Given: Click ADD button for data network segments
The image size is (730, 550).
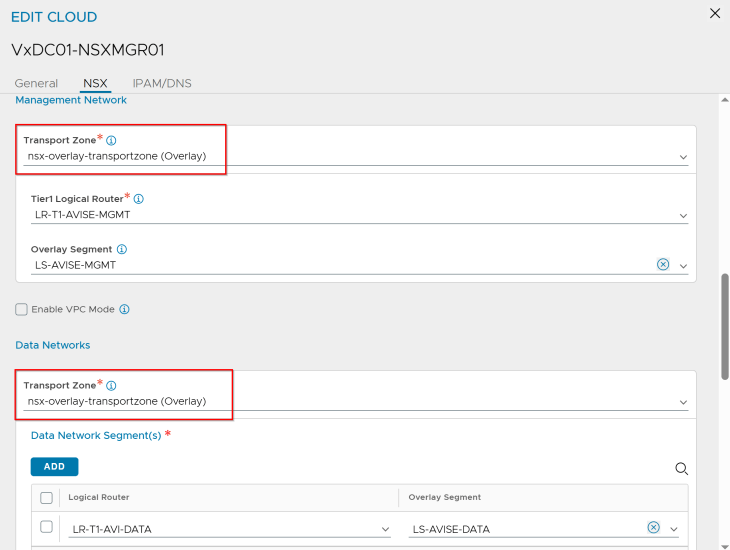Looking at the screenshot, I should pos(54,467).
